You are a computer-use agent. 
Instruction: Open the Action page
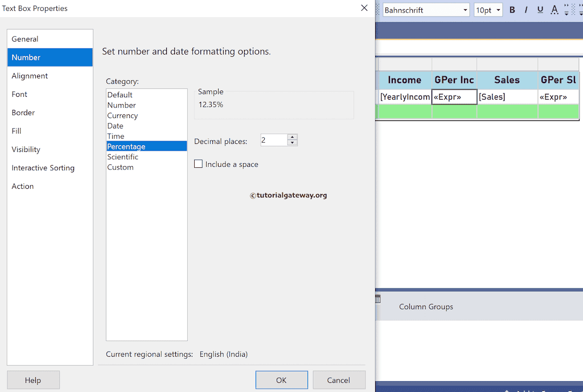50,186
